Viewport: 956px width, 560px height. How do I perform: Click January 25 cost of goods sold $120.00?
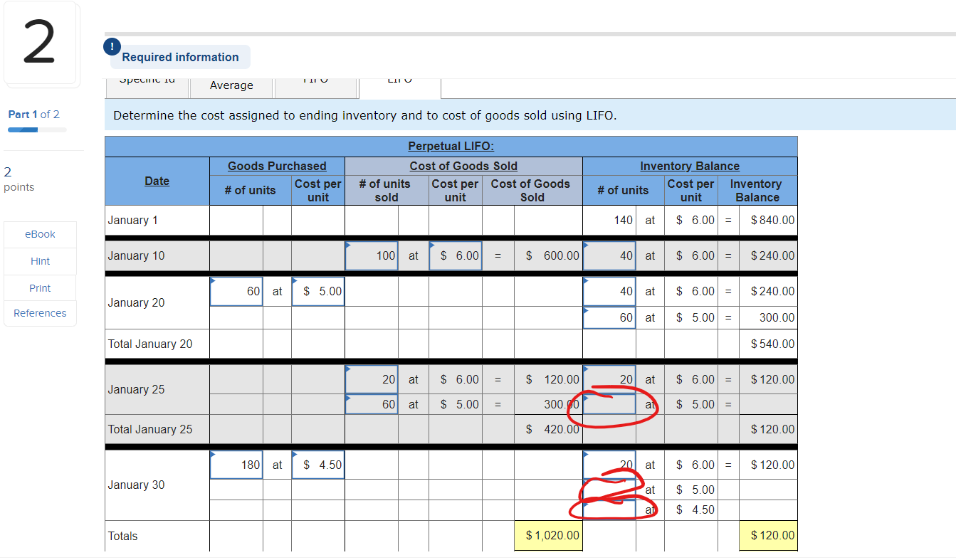coord(547,379)
